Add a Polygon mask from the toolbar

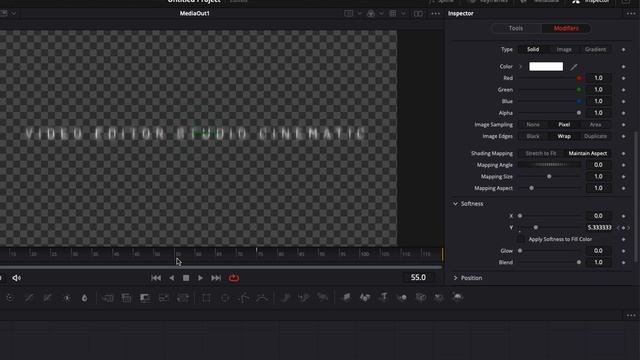click(x=244, y=298)
